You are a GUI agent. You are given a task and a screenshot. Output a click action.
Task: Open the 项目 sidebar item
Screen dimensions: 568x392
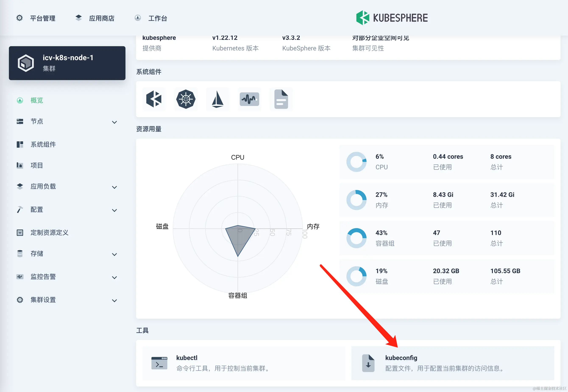[37, 165]
